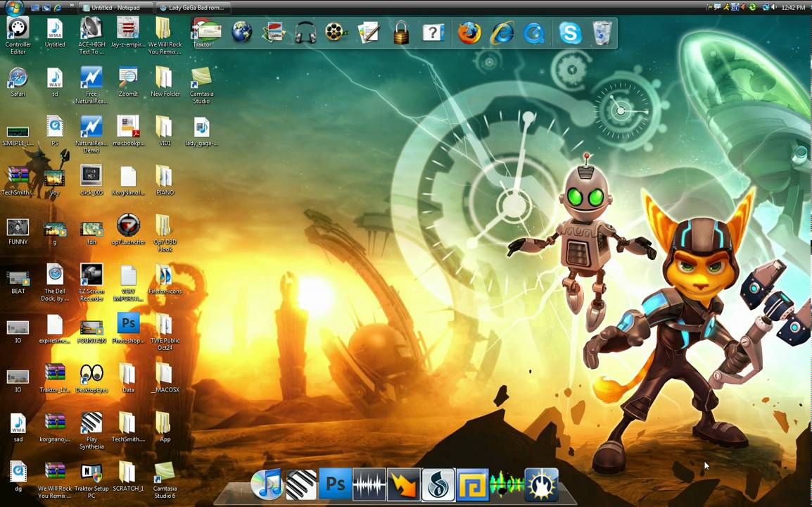This screenshot has height=507, width=812.
Task: Launch the Safari desktop shortcut
Action: pyautogui.click(x=18, y=82)
